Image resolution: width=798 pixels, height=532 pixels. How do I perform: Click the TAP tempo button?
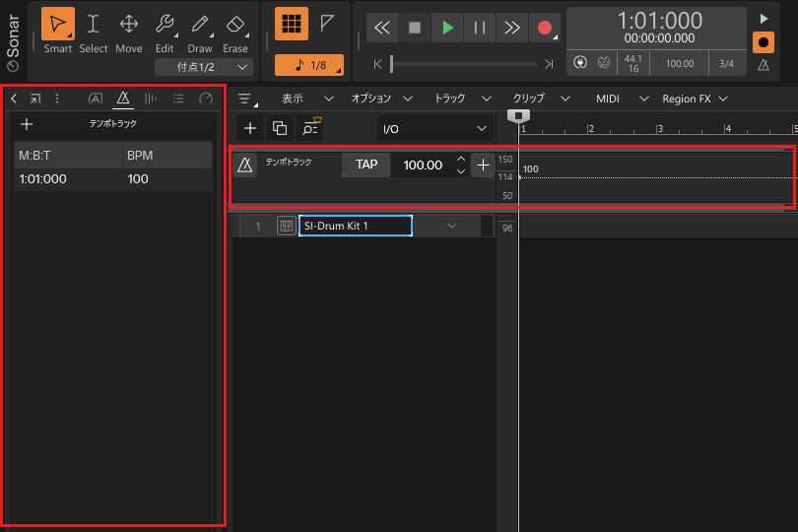tap(366, 165)
